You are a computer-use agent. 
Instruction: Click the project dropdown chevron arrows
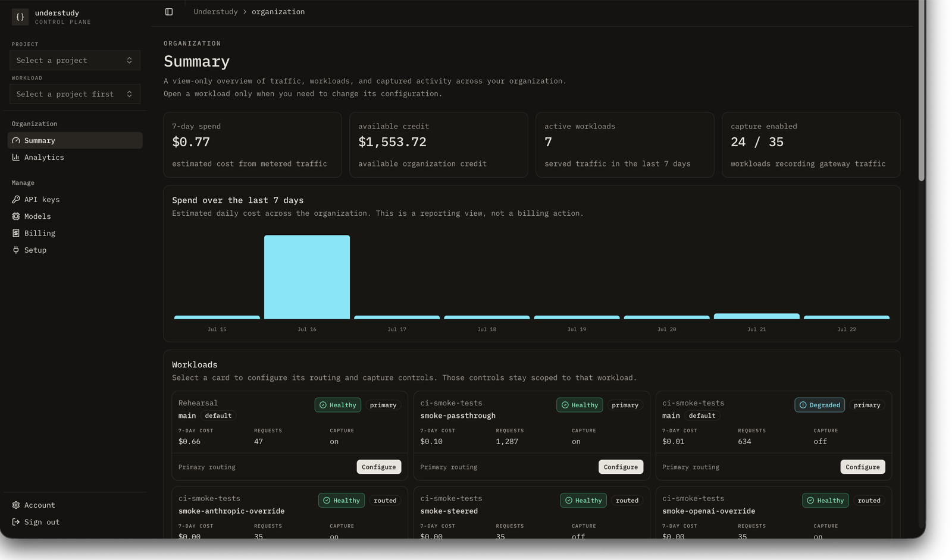tap(129, 60)
